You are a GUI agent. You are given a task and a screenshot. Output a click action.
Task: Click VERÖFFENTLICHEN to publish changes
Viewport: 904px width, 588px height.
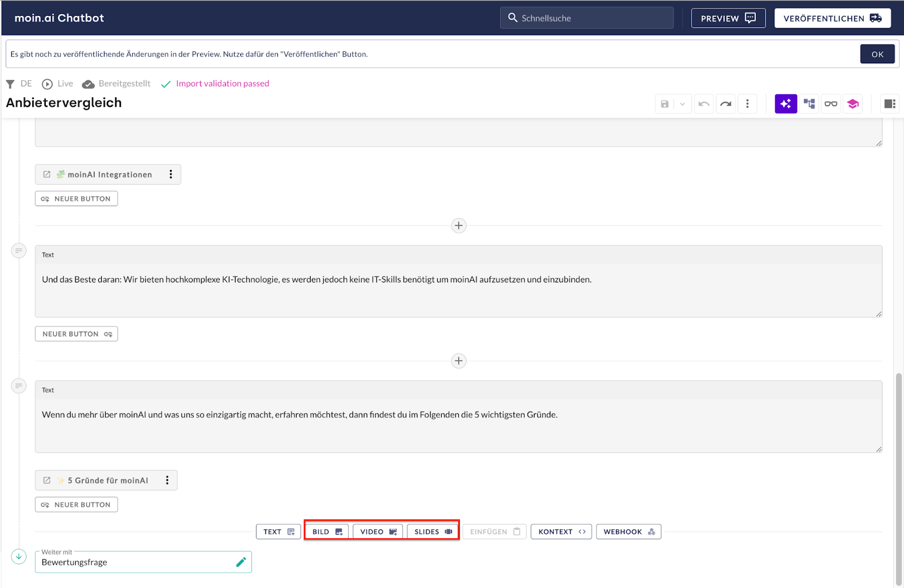(x=832, y=18)
